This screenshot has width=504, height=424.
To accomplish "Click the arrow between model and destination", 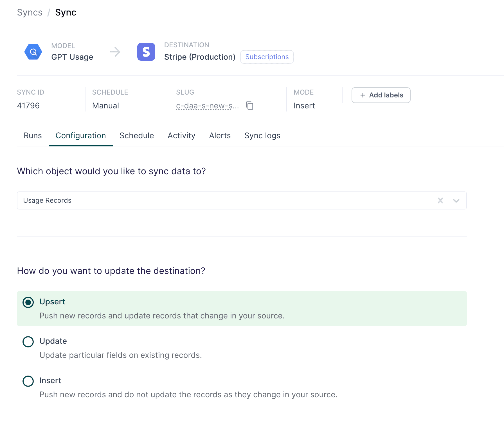I will 115,52.
